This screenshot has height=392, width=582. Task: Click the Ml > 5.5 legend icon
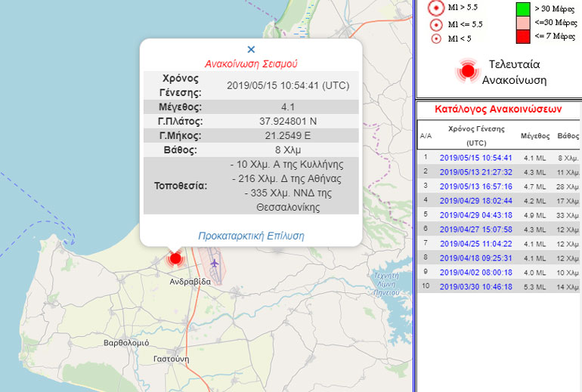click(x=435, y=8)
